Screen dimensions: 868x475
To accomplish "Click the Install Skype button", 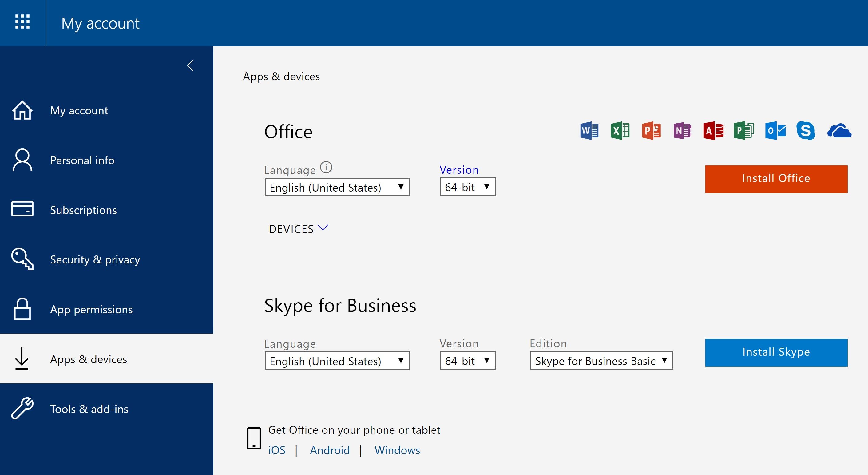I will [x=776, y=353].
